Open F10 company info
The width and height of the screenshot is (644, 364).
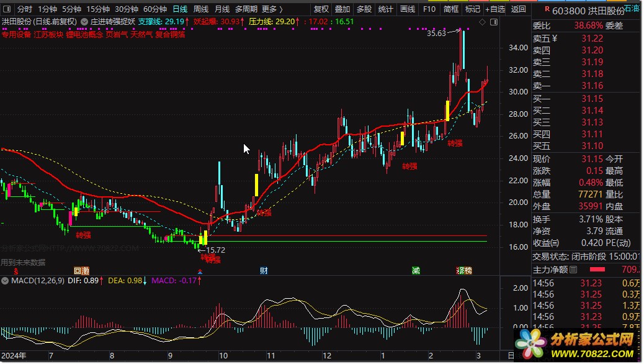(x=429, y=9)
